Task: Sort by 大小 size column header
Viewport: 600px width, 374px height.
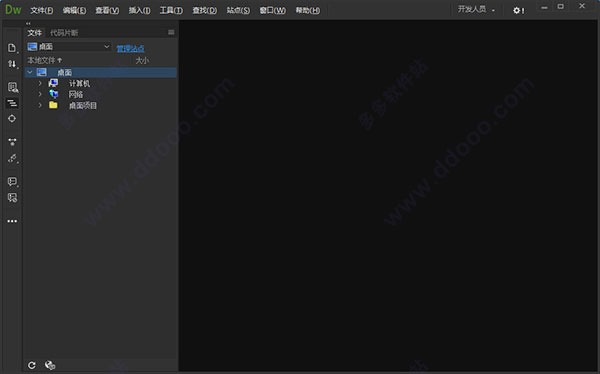Action: click(x=142, y=60)
